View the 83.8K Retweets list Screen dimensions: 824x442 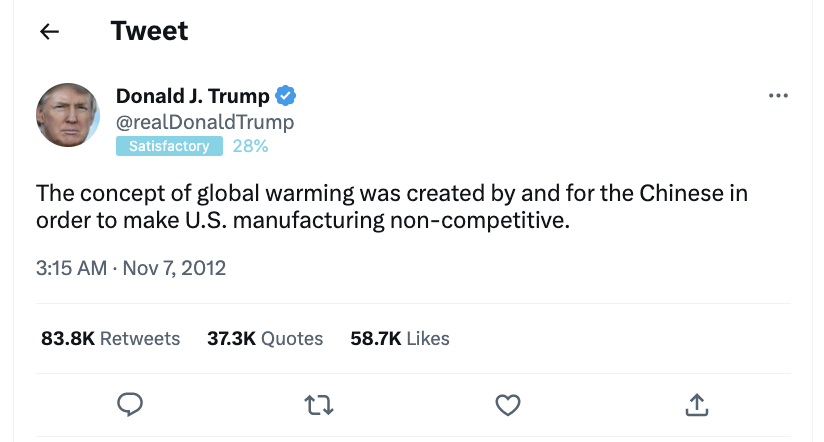point(110,338)
